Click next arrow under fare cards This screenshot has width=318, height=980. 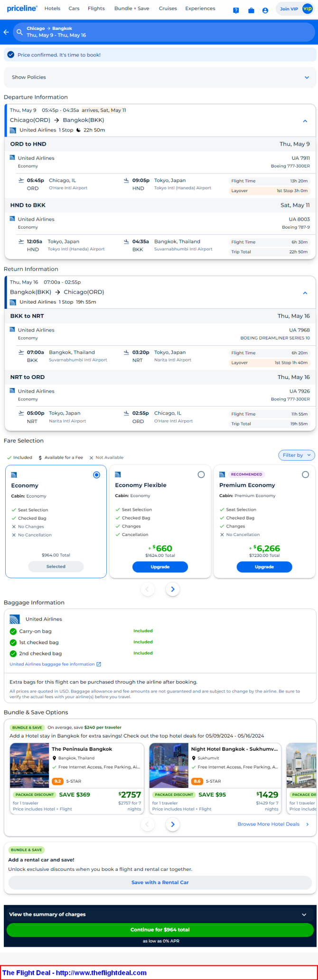(x=173, y=589)
